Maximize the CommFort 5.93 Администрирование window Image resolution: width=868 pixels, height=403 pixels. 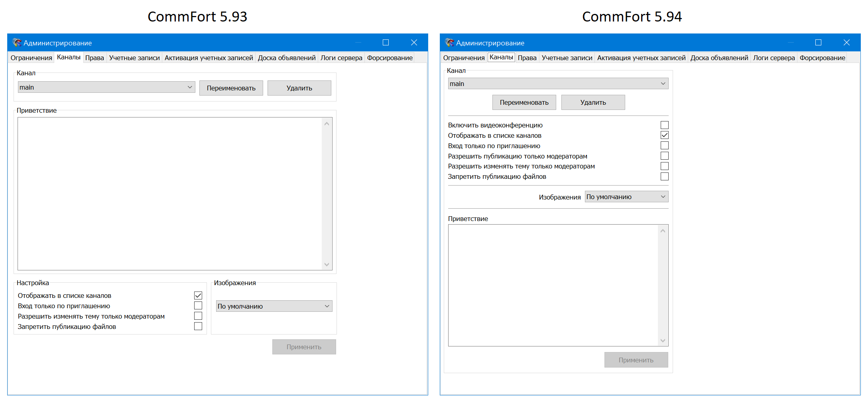[x=386, y=43]
